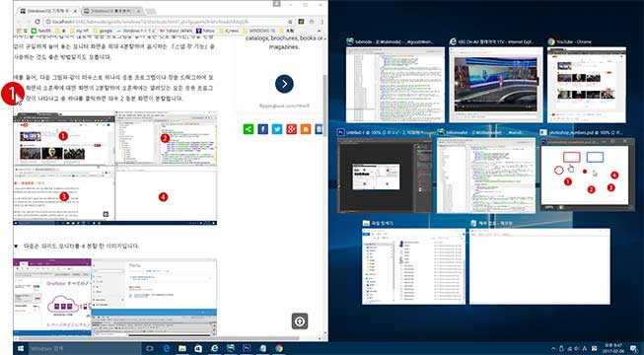Select the File Explorer window thumbnail

413,266
